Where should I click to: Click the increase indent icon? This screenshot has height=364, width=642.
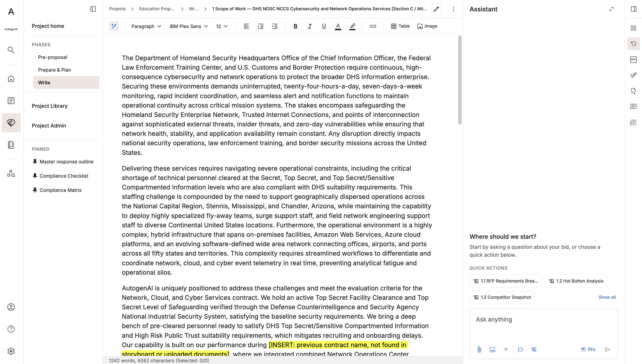261,26
